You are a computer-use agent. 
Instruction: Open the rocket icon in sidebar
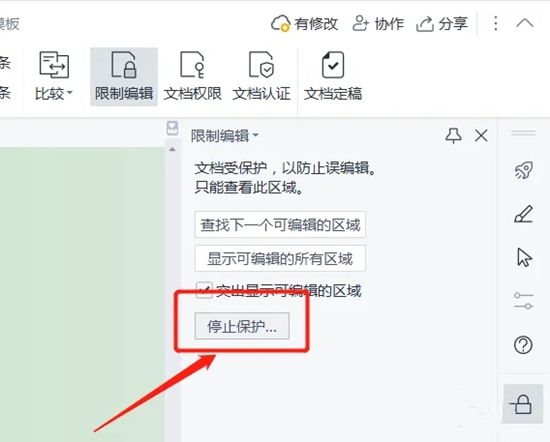(x=523, y=170)
